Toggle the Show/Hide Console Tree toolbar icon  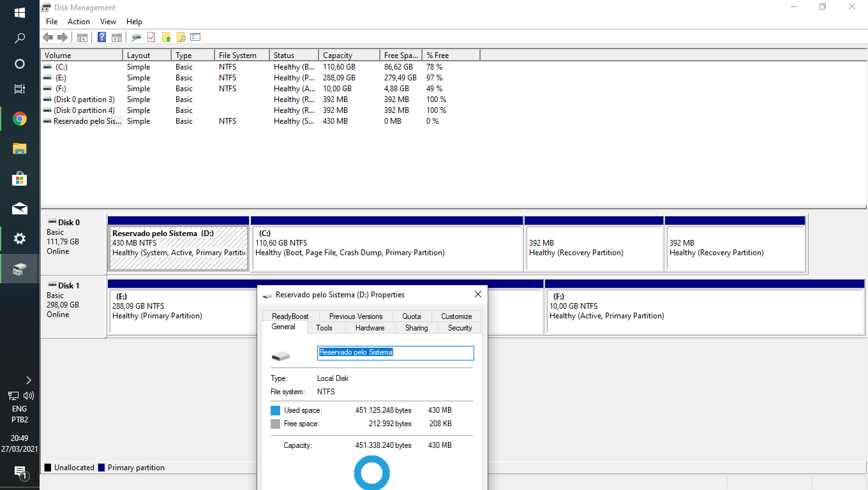pyautogui.click(x=82, y=38)
